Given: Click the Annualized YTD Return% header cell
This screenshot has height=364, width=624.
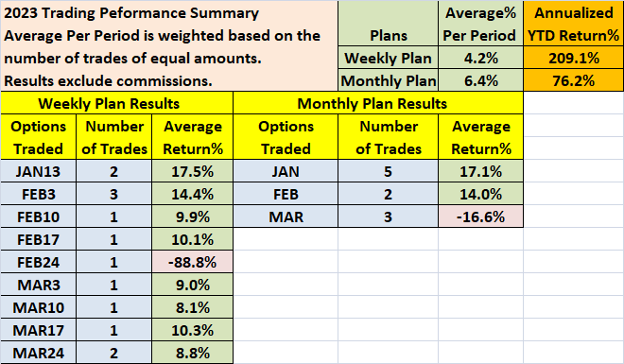Looking at the screenshot, I should pos(574,24).
